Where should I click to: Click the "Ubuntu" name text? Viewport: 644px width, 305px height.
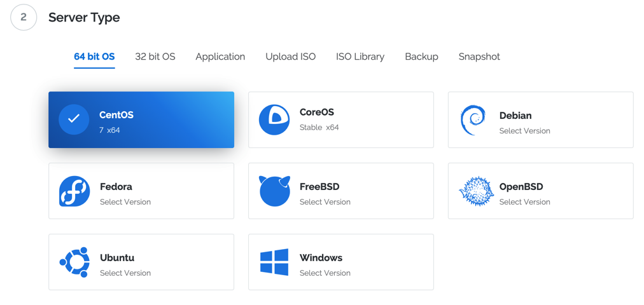(x=117, y=258)
